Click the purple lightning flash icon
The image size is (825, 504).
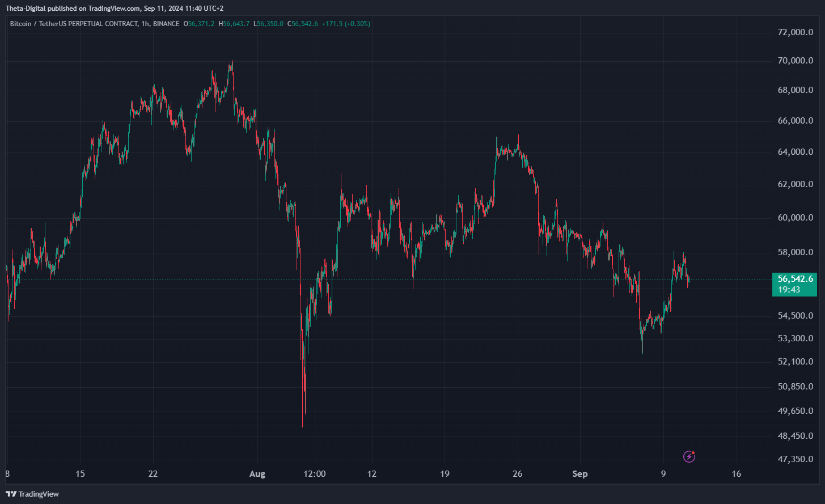[689, 456]
